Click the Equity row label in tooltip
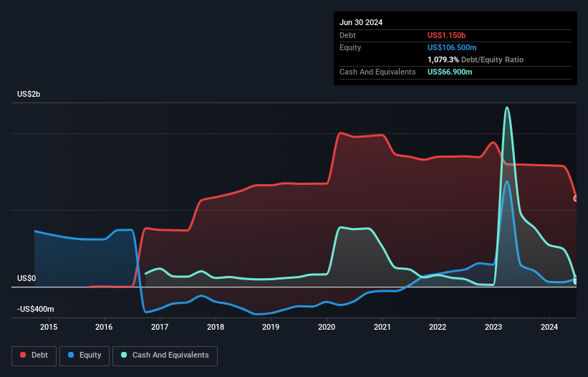Viewport: 588px width, 377px height. 350,47
